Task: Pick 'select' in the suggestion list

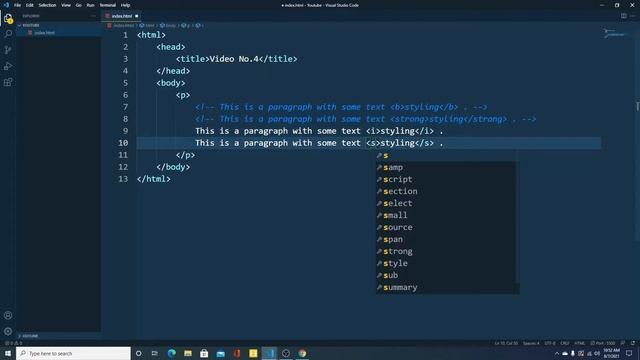Action: tap(447, 203)
